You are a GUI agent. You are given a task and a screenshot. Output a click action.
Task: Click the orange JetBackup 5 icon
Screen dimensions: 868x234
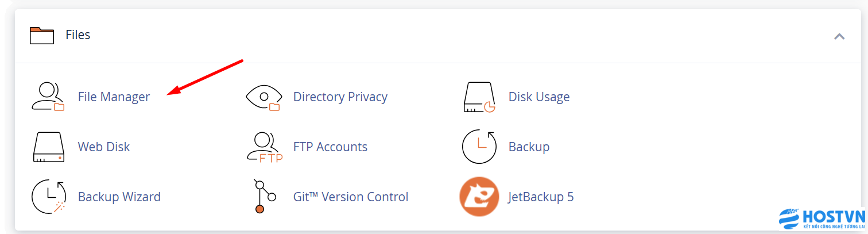coord(479,197)
